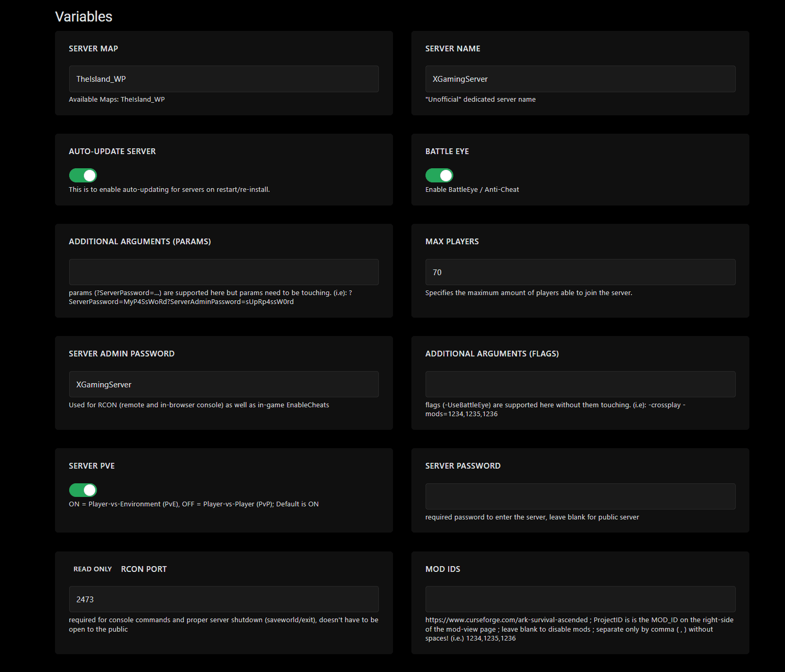This screenshot has height=672, width=785.
Task: Click the Variables page heading
Action: point(83,16)
